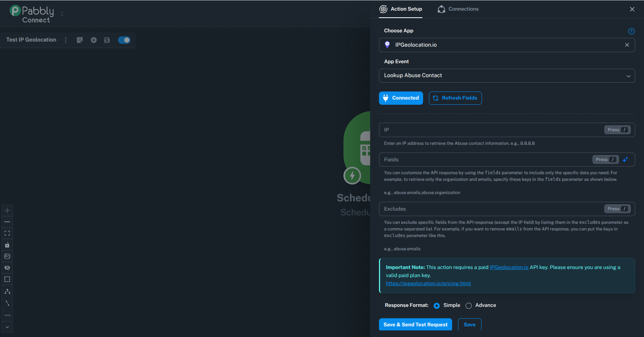
Task: Zoom in the canvas with plus icon
Action: click(x=7, y=211)
